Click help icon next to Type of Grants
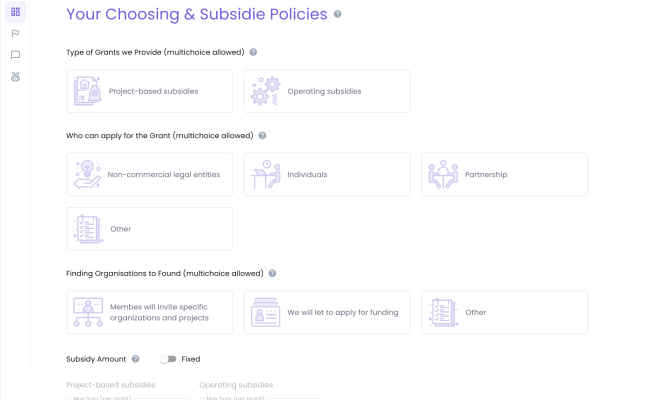The image size is (650, 400). (x=253, y=52)
